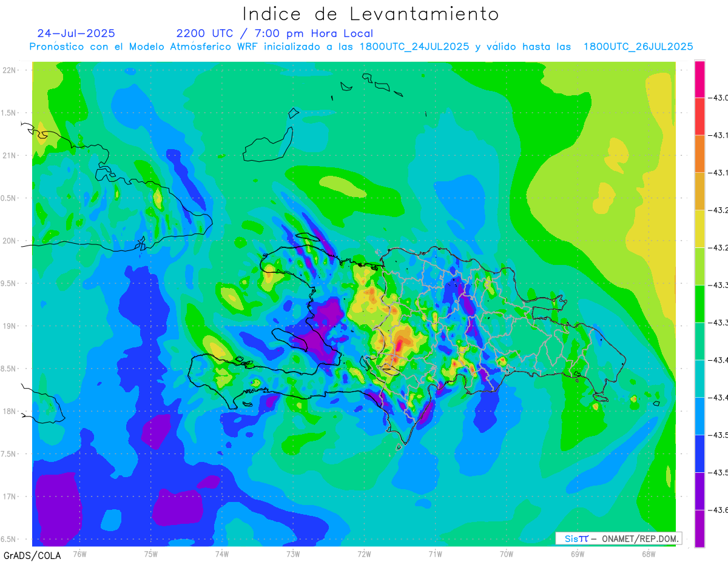Click the '74W' longitude label

click(x=221, y=554)
